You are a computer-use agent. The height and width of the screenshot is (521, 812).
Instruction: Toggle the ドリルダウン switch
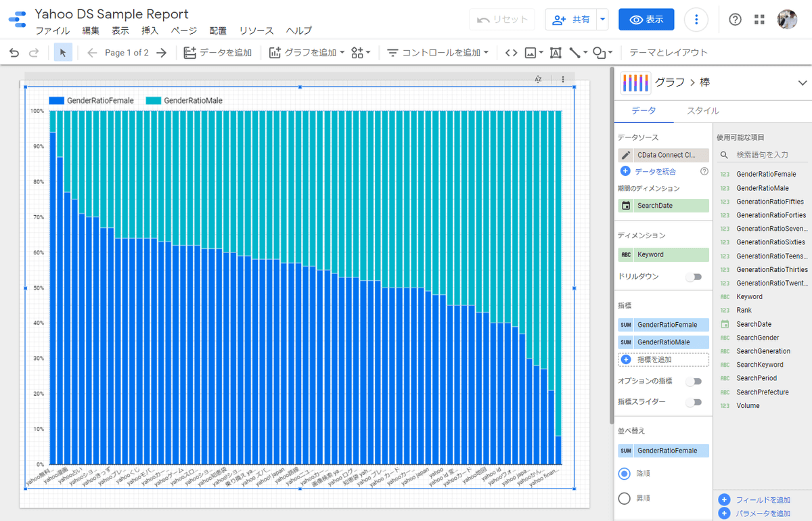693,277
